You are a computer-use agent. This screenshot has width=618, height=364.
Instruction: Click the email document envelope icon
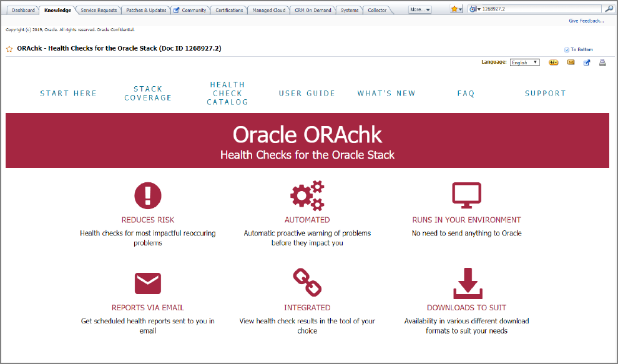[x=571, y=62]
